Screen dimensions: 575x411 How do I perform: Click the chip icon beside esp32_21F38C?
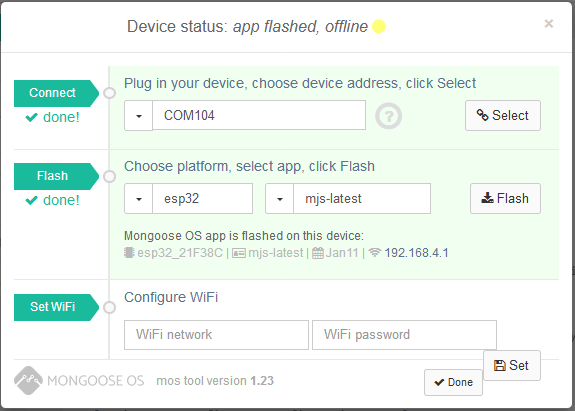[x=129, y=253]
